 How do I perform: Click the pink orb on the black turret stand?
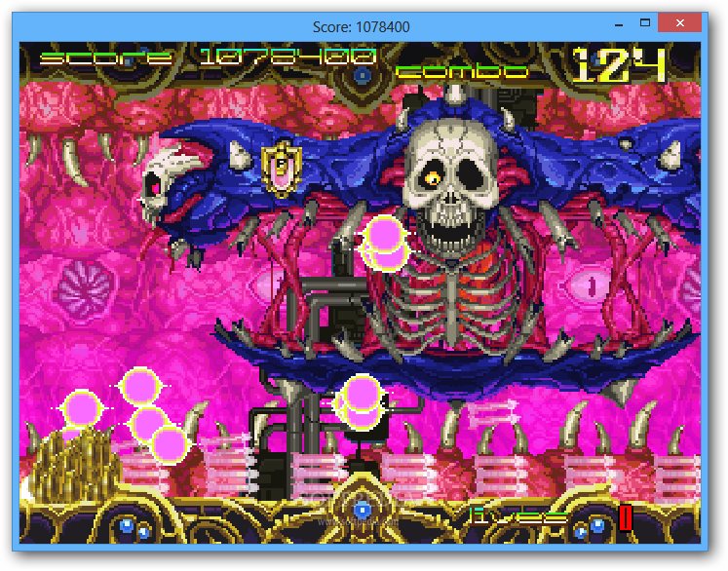click(x=361, y=400)
